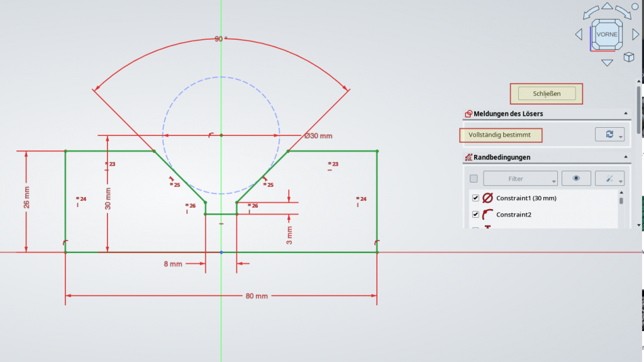The width and height of the screenshot is (644, 362).
Task: Open the constraint settings tool dropdown button
Action: 620,179
